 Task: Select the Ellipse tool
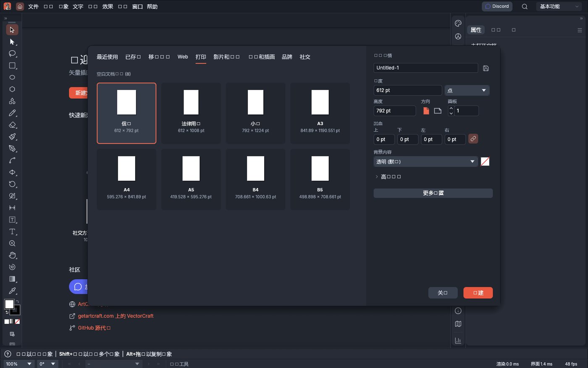[x=12, y=77]
